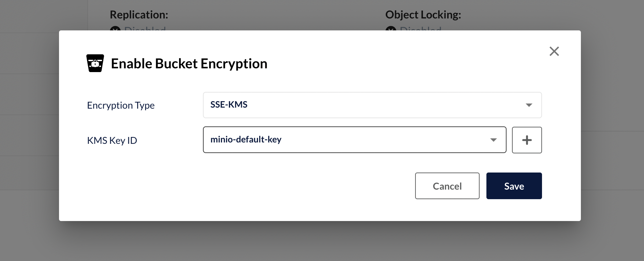This screenshot has height=261, width=644.
Task: Save the bucket encryption settings
Action: coord(514,186)
